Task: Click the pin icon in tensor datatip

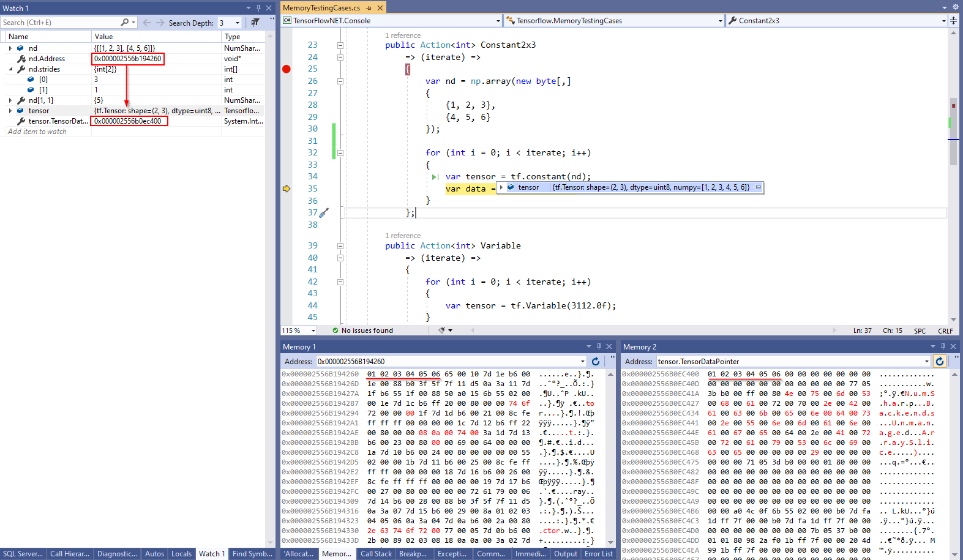Action: coord(758,187)
